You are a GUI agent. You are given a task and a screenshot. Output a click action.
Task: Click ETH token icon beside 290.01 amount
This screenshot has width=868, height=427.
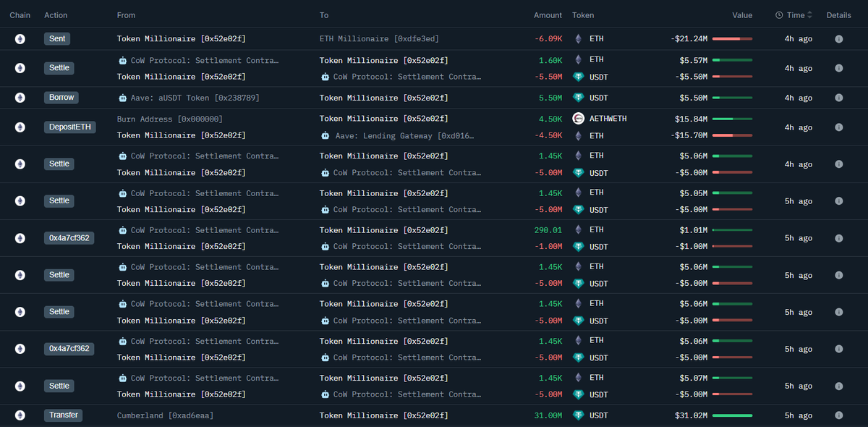point(578,229)
